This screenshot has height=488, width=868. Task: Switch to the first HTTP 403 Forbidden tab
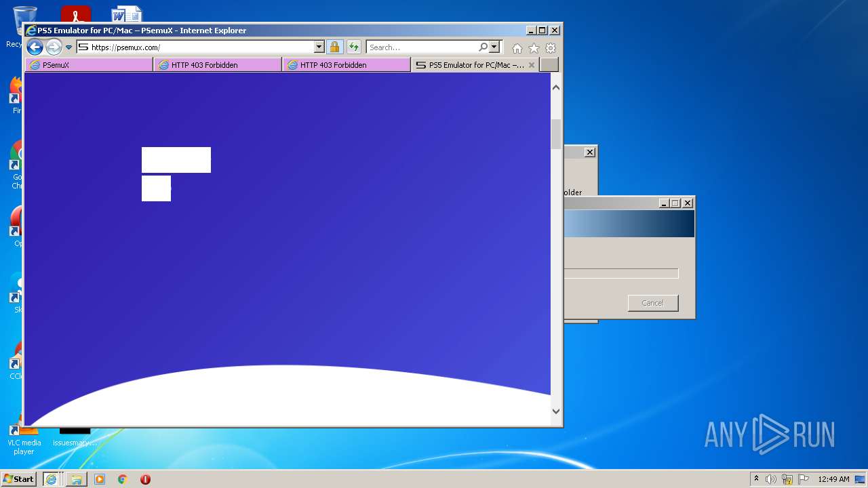pyautogui.click(x=218, y=65)
